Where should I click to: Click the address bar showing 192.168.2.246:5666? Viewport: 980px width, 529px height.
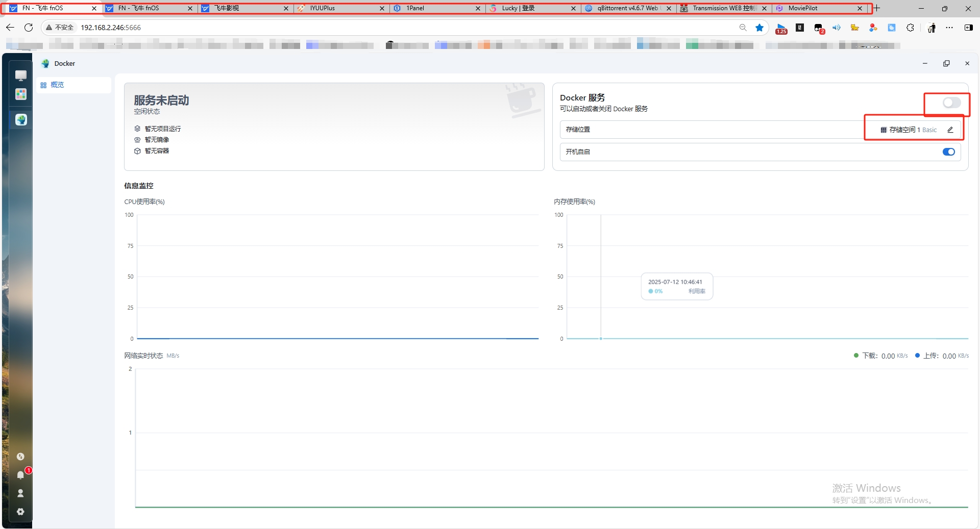pyautogui.click(x=357, y=28)
